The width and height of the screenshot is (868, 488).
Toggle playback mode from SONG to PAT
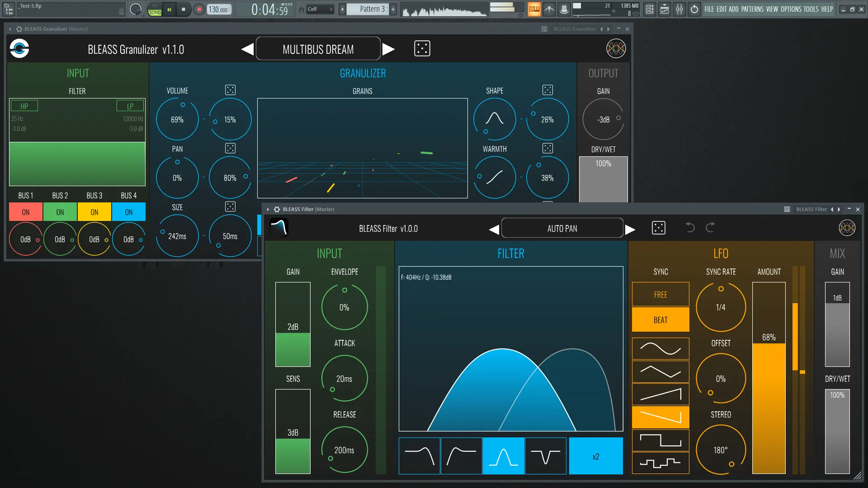pos(154,9)
